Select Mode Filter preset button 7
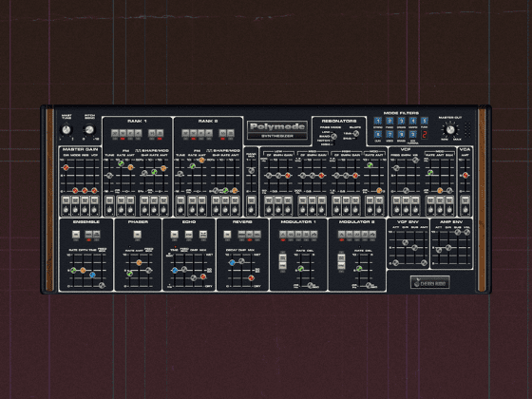Image resolution: width=532 pixels, height=399 pixels. 389,135
